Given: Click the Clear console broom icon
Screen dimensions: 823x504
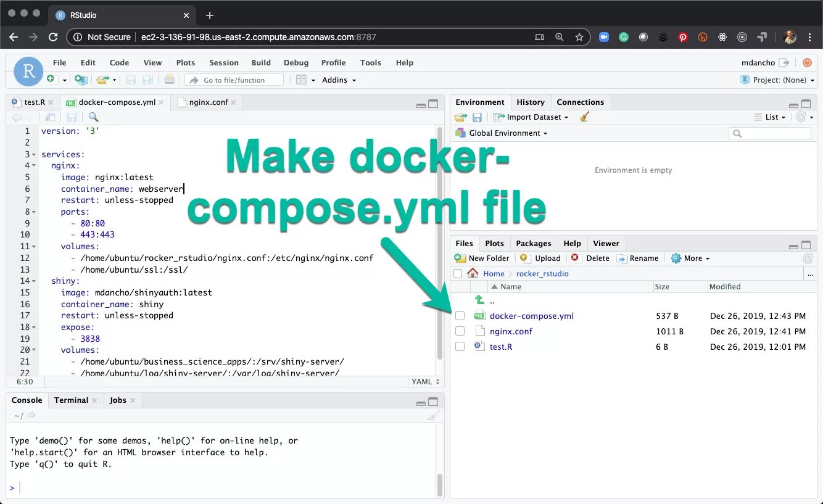Looking at the screenshot, I should pyautogui.click(x=434, y=416).
